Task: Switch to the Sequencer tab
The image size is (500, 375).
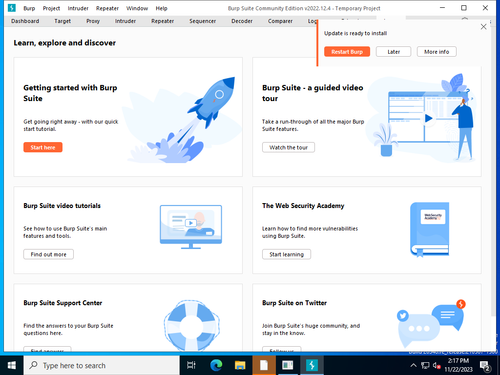Action: click(203, 21)
